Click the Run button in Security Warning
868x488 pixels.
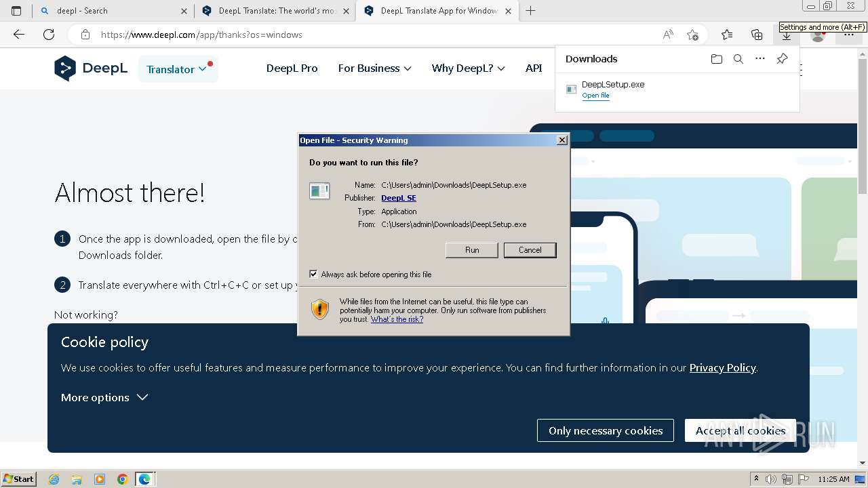(x=472, y=250)
